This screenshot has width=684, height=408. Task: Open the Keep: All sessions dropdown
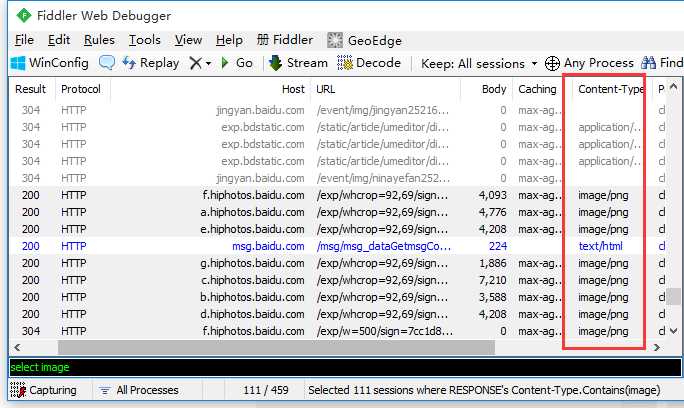click(x=479, y=64)
